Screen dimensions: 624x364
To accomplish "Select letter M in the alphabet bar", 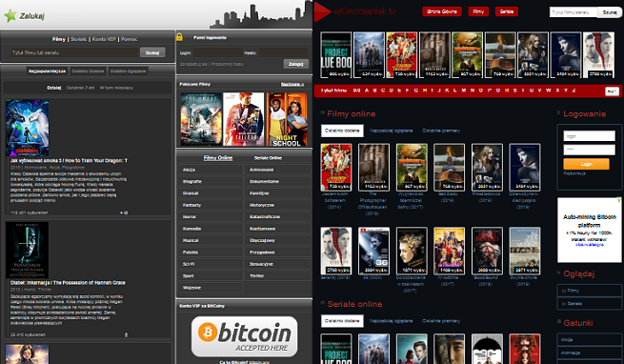I will [x=464, y=91].
